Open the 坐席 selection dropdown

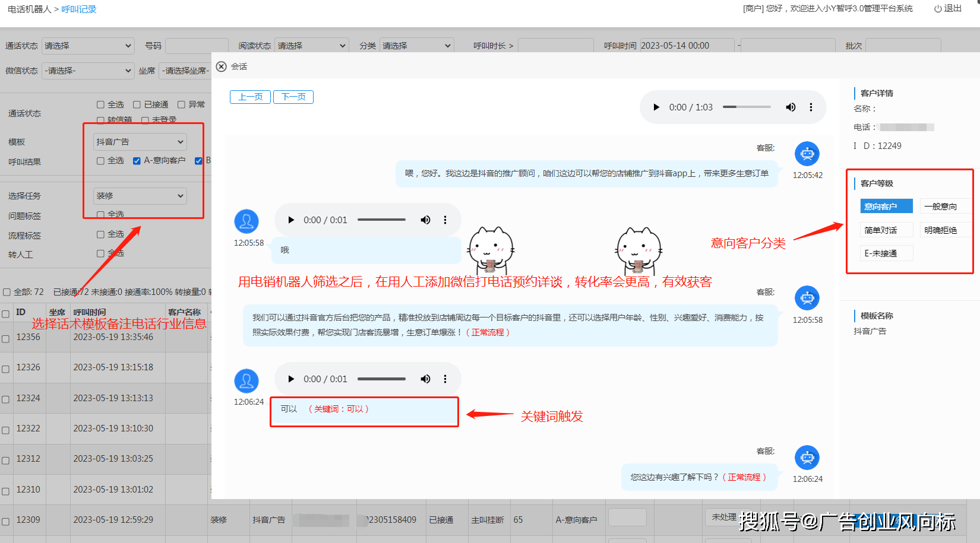point(186,71)
